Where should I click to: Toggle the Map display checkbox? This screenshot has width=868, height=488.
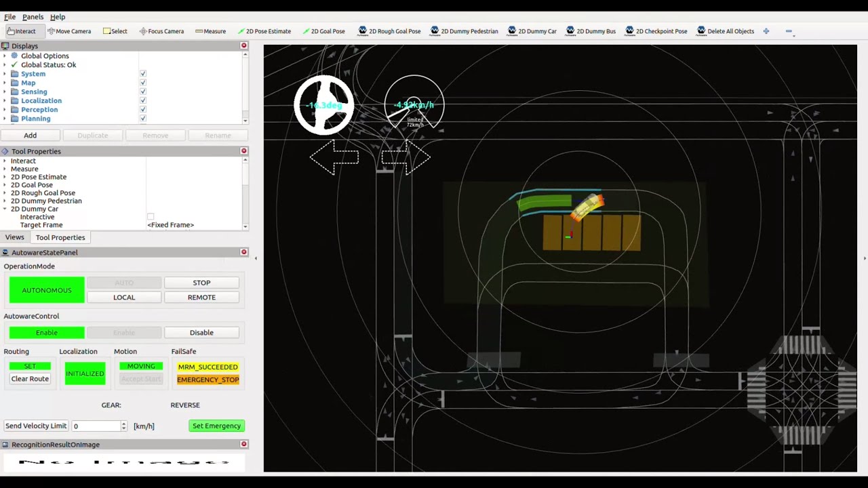pos(143,83)
